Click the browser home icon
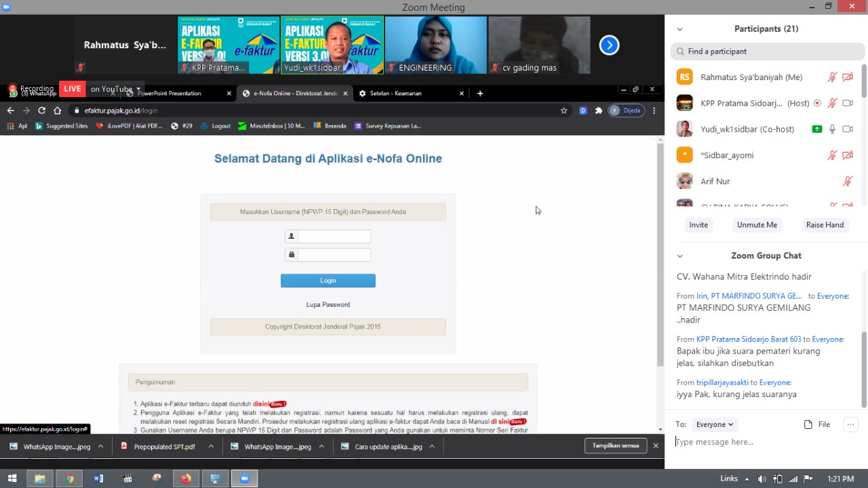This screenshot has width=868, height=488. [x=58, y=111]
